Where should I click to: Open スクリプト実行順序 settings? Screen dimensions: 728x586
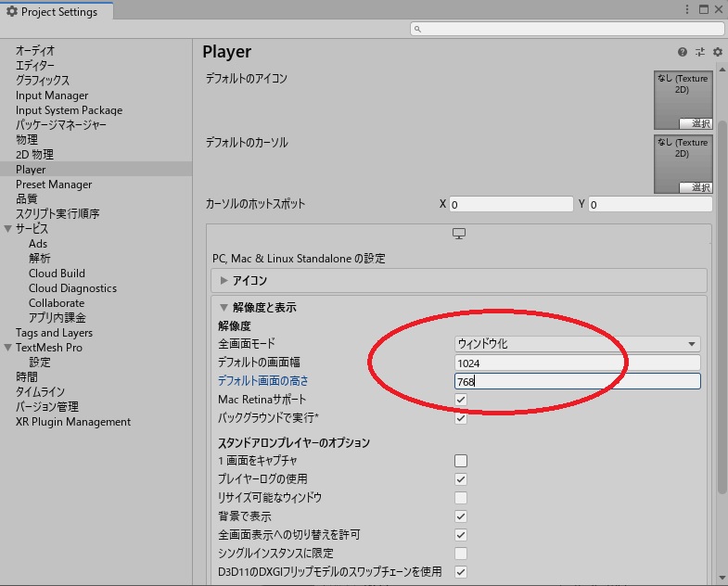click(x=57, y=214)
